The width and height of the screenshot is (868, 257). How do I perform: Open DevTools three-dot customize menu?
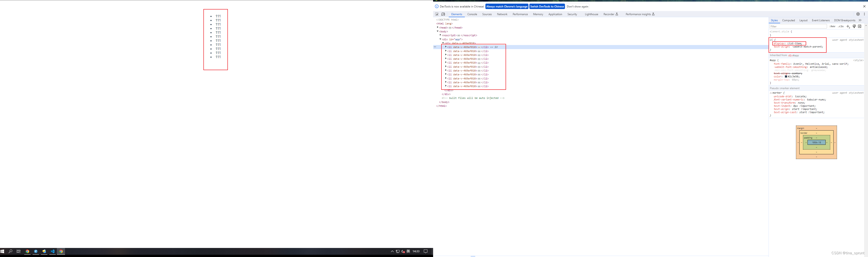pos(864,14)
